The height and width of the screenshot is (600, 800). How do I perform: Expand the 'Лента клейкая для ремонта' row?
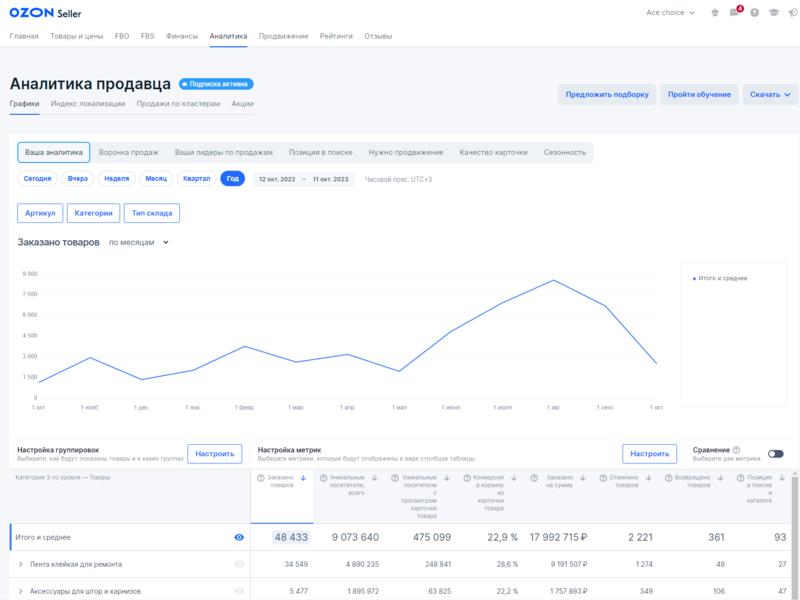(x=21, y=565)
